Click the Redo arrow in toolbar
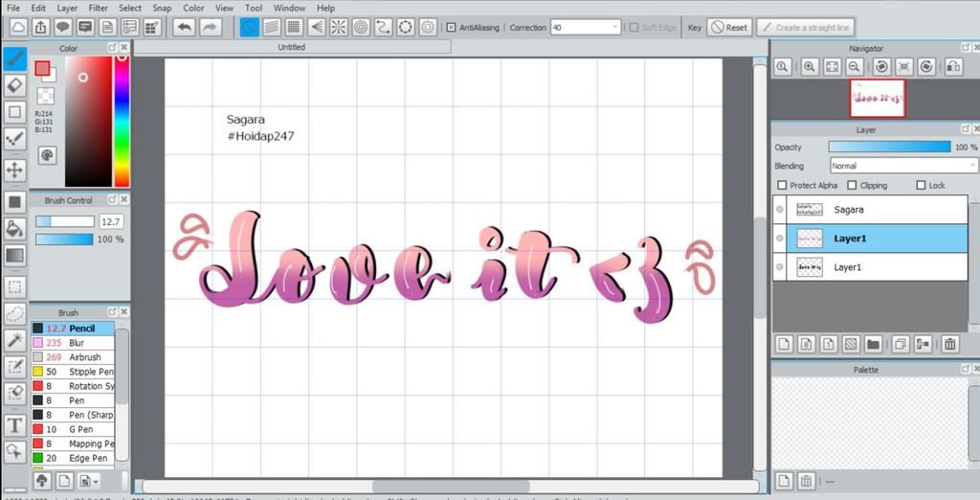This screenshot has width=980, height=500. 211,27
